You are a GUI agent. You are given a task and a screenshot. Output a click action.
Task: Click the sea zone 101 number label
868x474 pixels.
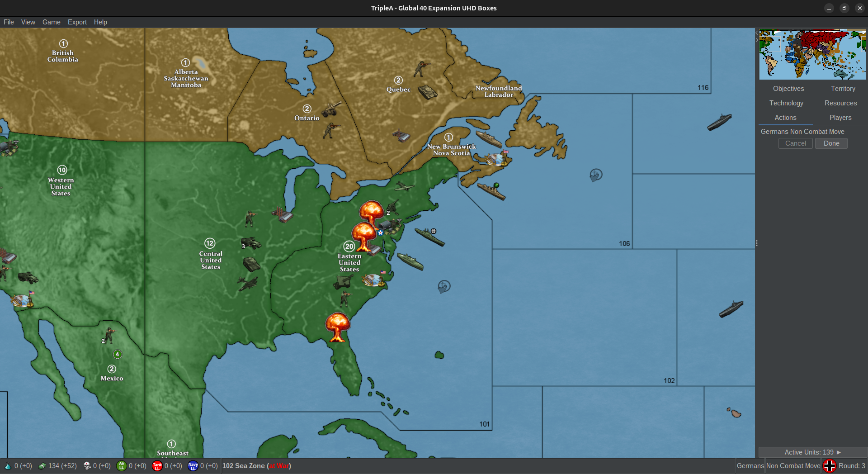[484, 424]
